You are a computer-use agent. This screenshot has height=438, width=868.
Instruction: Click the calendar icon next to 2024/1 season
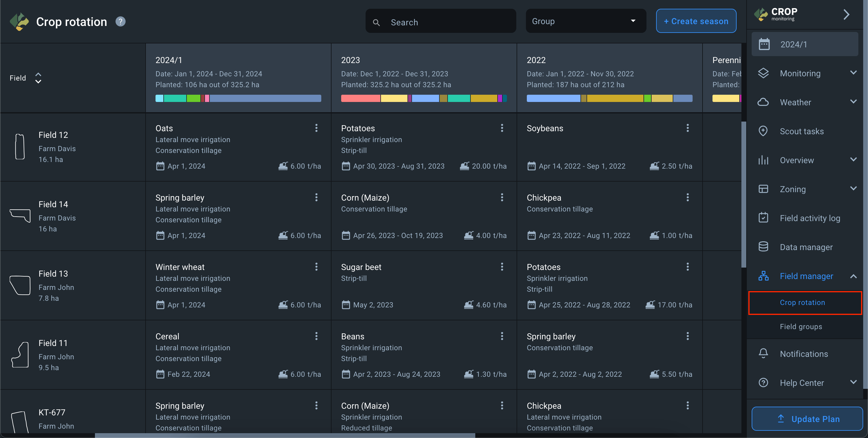coord(764,44)
